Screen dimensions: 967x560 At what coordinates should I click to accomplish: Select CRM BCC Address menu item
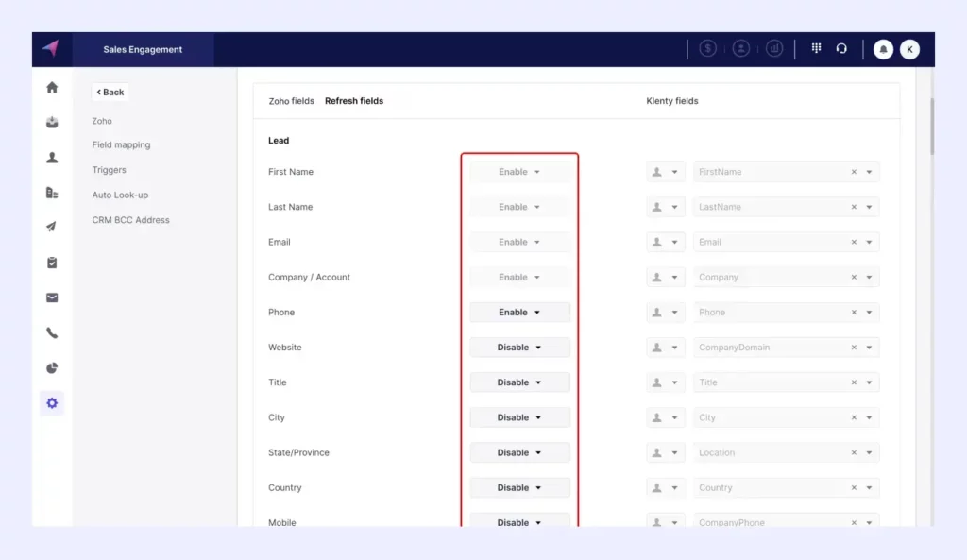130,220
